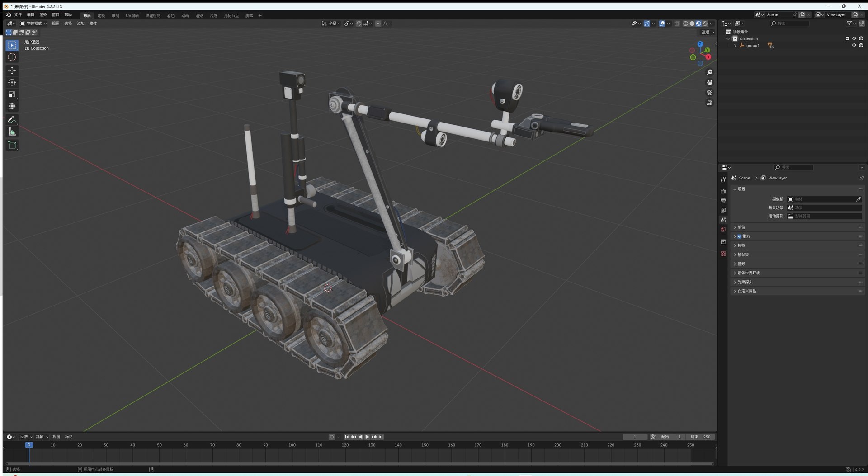868x476 pixels.
Task: Expand the 音频 panel
Action: click(797, 264)
